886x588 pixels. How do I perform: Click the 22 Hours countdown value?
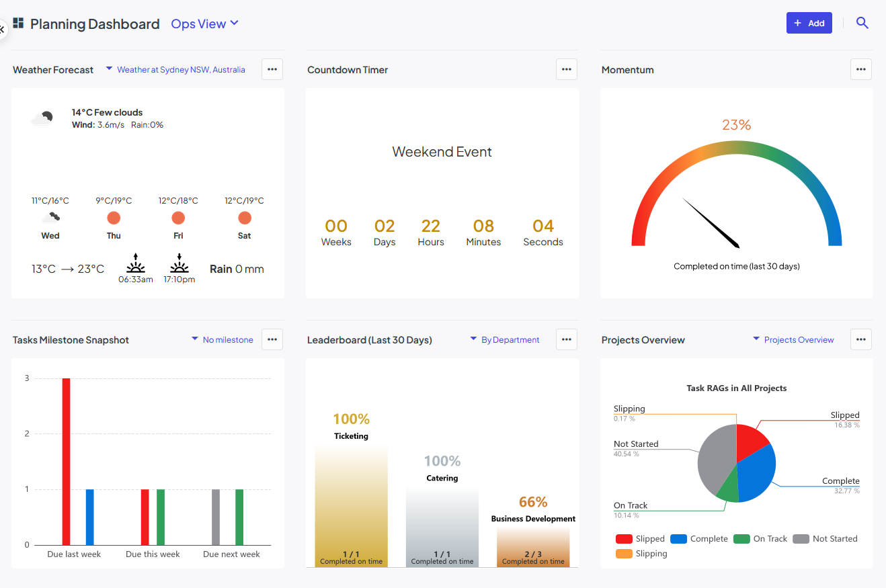(x=431, y=232)
